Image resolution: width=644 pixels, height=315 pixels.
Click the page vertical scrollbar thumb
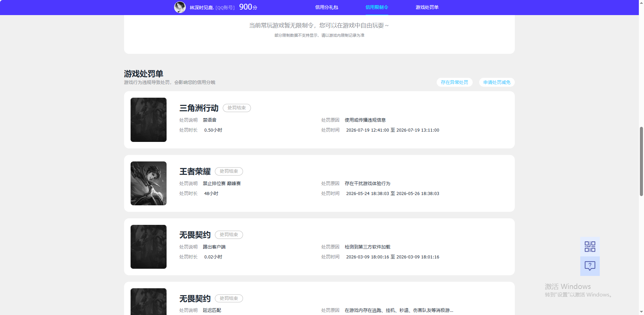[641, 161]
